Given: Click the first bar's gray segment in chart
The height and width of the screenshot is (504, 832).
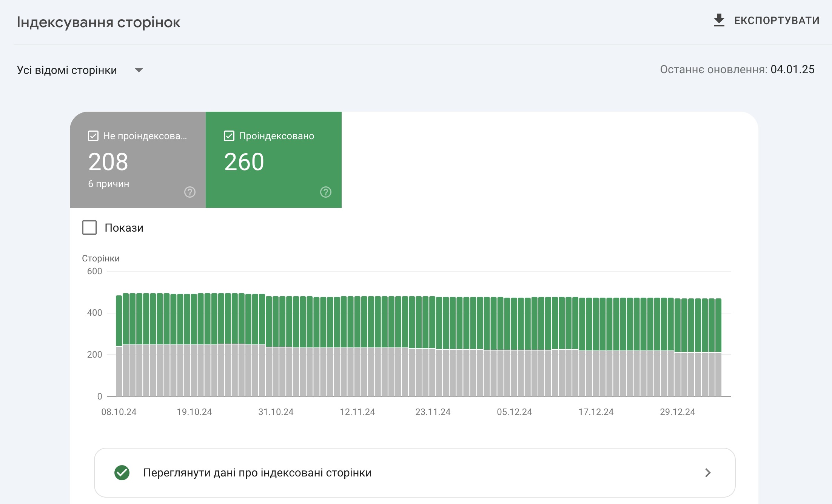Looking at the screenshot, I should pyautogui.click(x=119, y=372).
